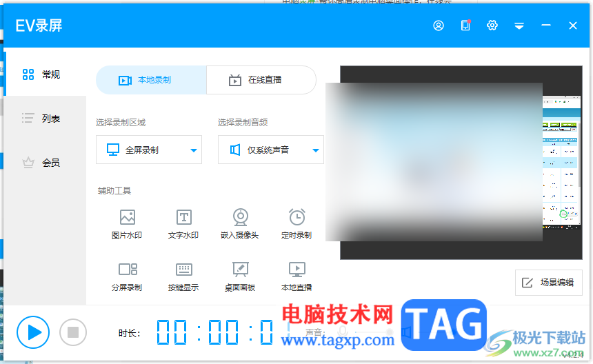Expand the 仅系统声音 audio dropdown

click(x=271, y=150)
